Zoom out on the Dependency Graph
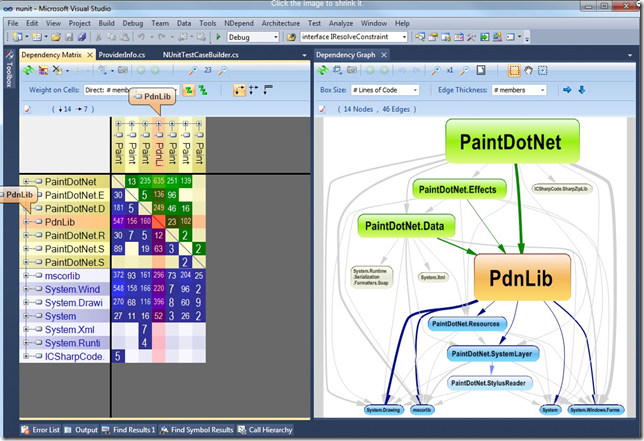The height and width of the screenshot is (441, 644). [x=465, y=71]
